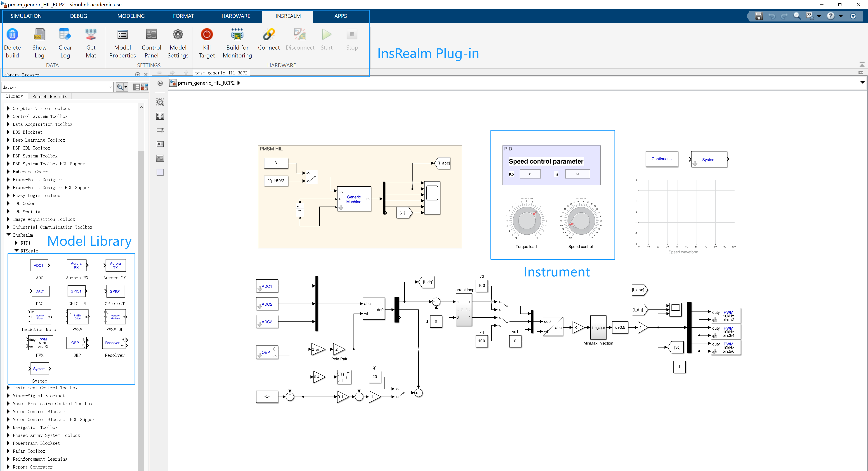Image resolution: width=868 pixels, height=471 pixels.
Task: Expand Computer Vision Toolbox
Action: (x=8, y=108)
